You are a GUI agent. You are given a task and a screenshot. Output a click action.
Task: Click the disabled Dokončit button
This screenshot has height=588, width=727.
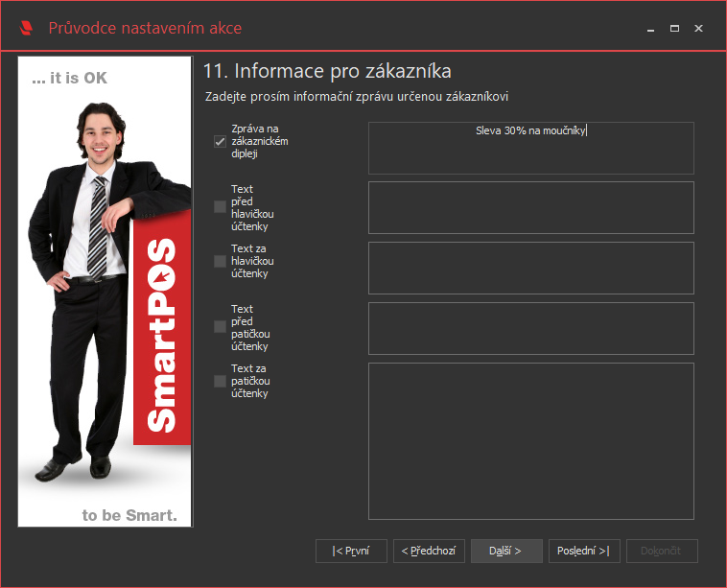pyautogui.click(x=662, y=551)
